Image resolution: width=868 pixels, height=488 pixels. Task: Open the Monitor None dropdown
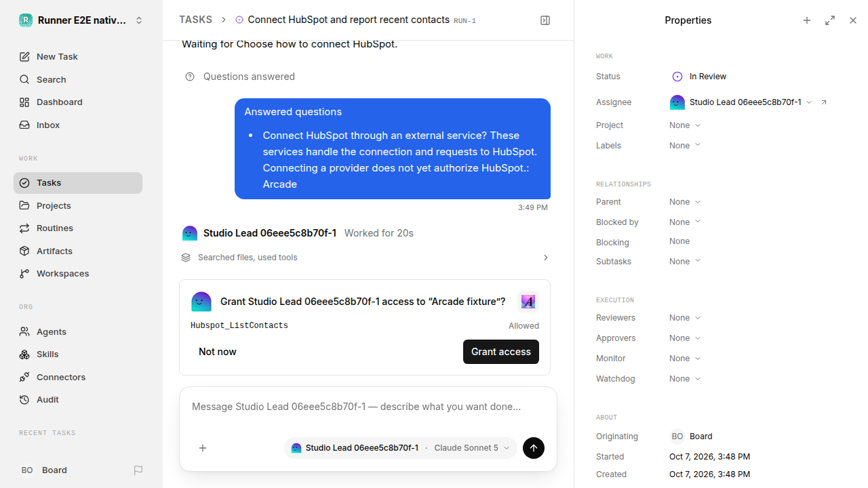click(x=685, y=359)
